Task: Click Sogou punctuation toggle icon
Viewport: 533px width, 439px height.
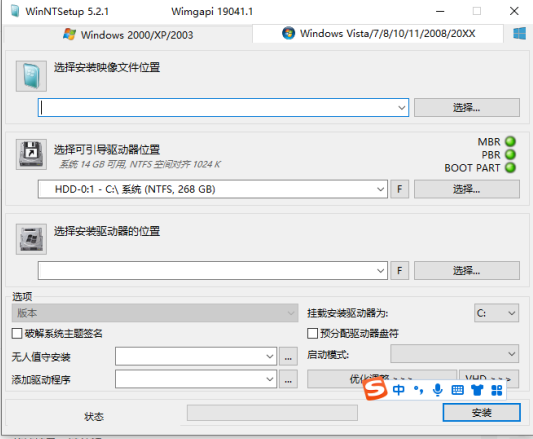Action: click(x=418, y=390)
